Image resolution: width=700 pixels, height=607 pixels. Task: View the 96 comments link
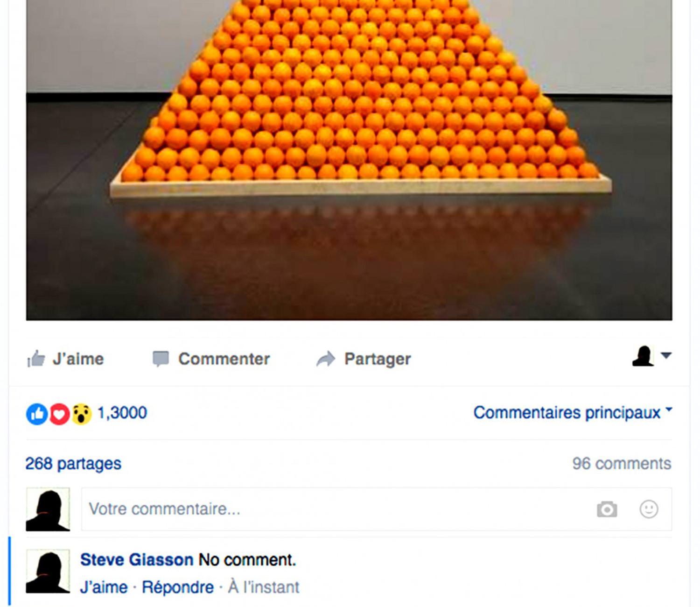(622, 464)
